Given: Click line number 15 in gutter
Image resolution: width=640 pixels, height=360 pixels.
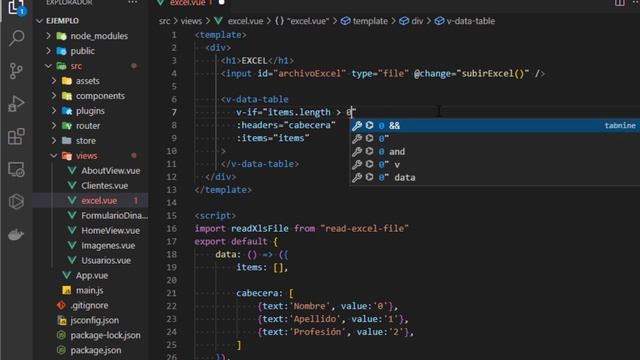Looking at the screenshot, I should 171,216.
